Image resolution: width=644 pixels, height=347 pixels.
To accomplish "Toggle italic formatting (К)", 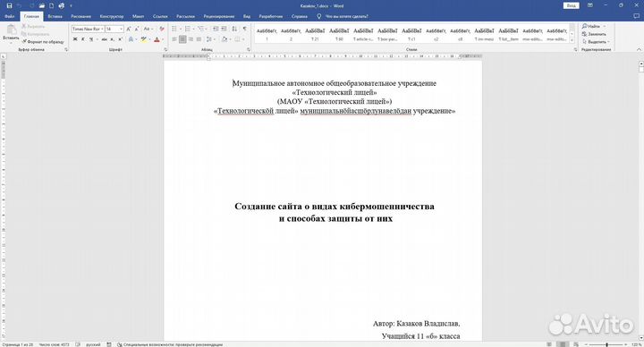I will point(82,39).
